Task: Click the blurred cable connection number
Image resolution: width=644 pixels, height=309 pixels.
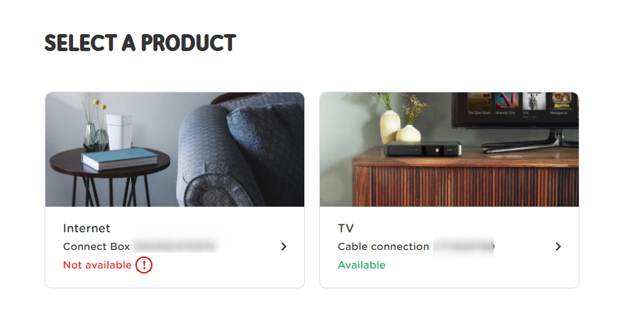Action: 463,246
